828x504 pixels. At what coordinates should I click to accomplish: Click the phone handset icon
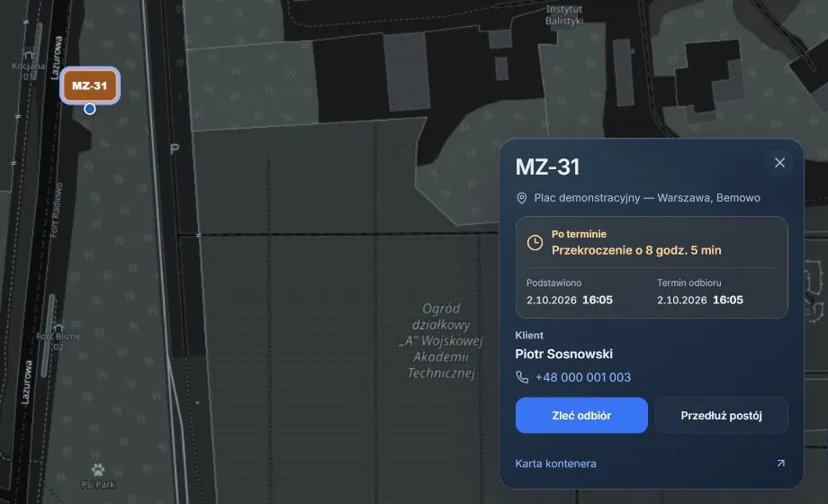522,377
